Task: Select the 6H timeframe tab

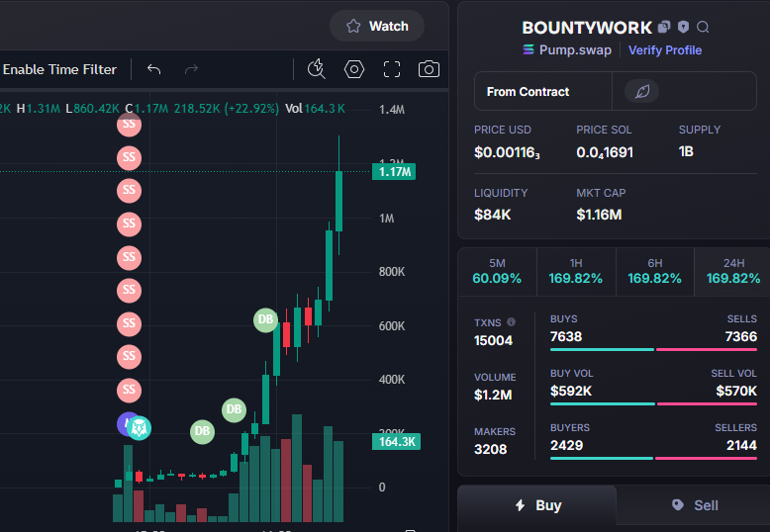Action: point(654,271)
